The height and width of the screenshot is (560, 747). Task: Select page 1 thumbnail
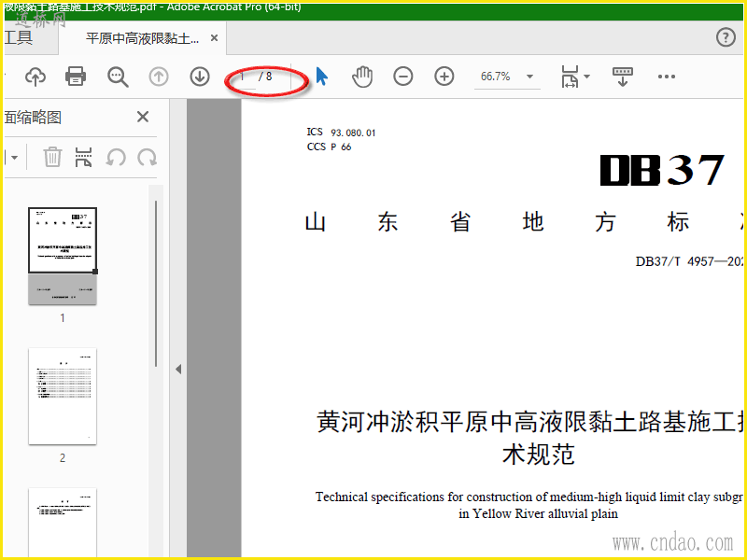(63, 256)
